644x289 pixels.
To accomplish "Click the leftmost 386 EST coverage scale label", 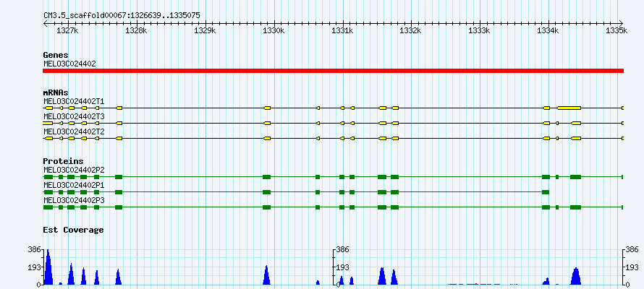I will (x=34, y=249).
